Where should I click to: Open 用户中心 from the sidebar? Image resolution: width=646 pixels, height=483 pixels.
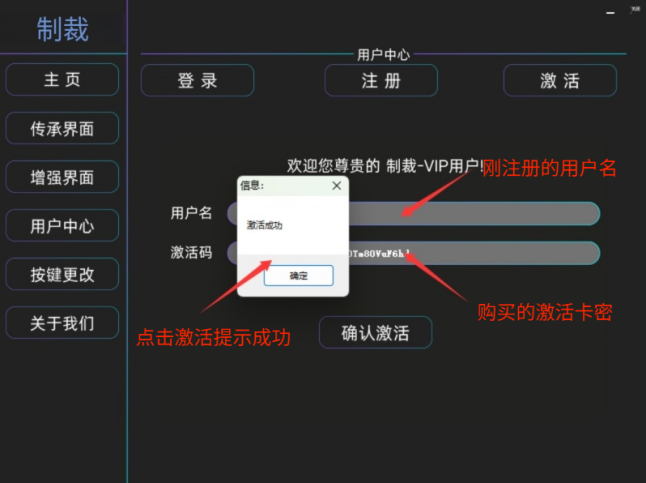(62, 226)
